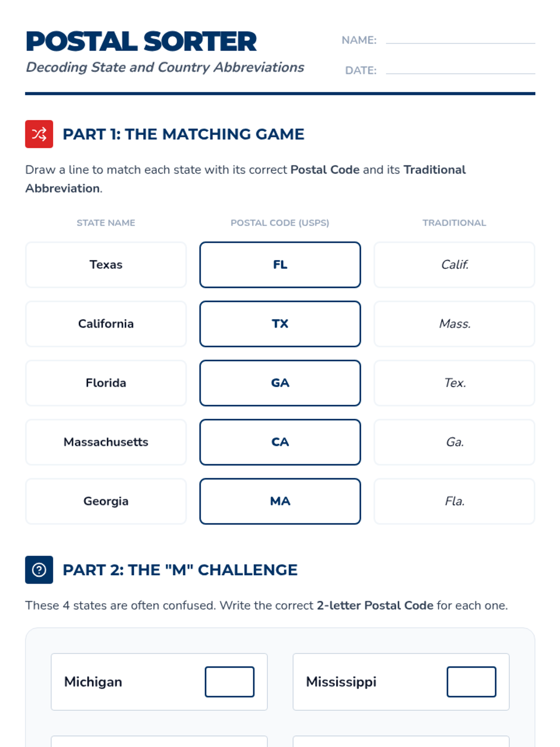The height and width of the screenshot is (747, 560).
Task: Select the Texas state card
Action: point(106,265)
